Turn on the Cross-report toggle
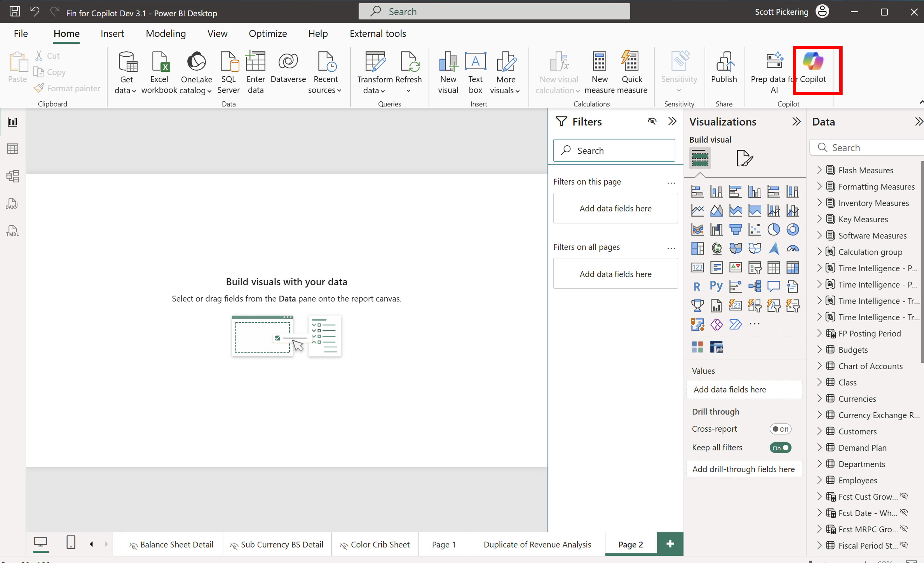Image resolution: width=924 pixels, height=563 pixels. 780,429
